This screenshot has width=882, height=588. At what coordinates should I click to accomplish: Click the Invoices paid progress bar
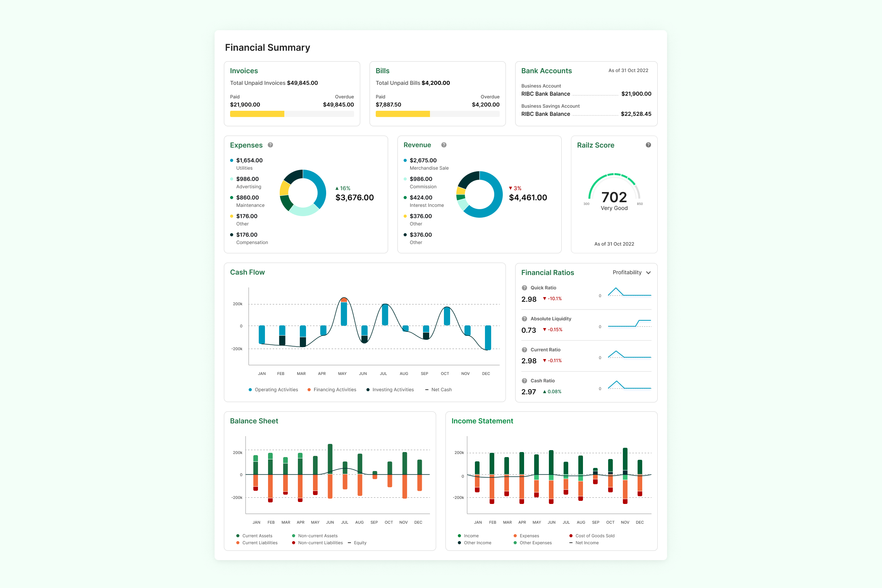point(257,114)
